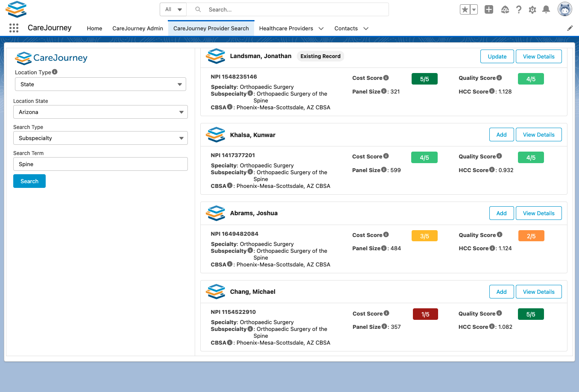Click the CareJourney logo beside Chang, Michael
579x392 pixels.
point(216,292)
